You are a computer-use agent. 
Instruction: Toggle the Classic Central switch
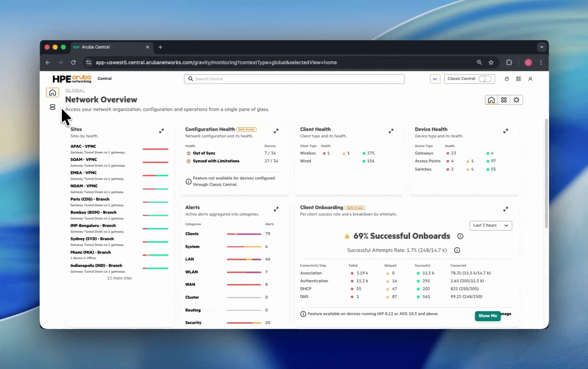[485, 79]
